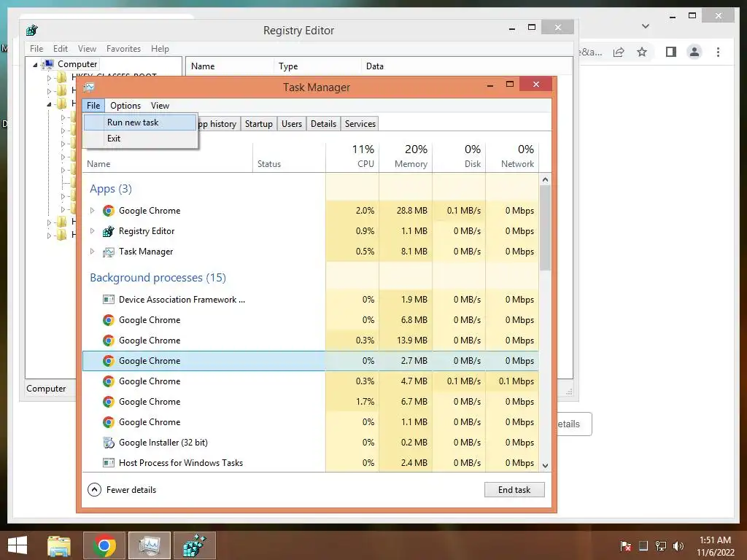Switch to App history tab
Image resolution: width=747 pixels, height=560 pixels.
(218, 124)
